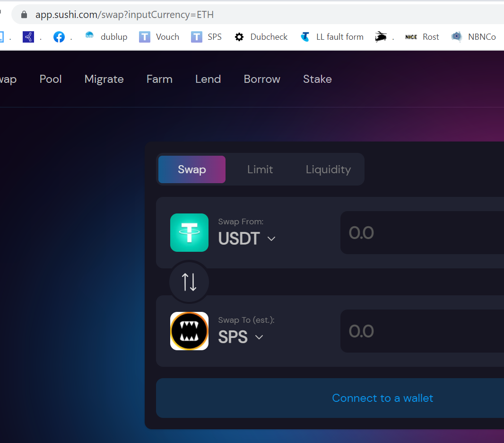Open the Pool navigation item

(x=51, y=79)
